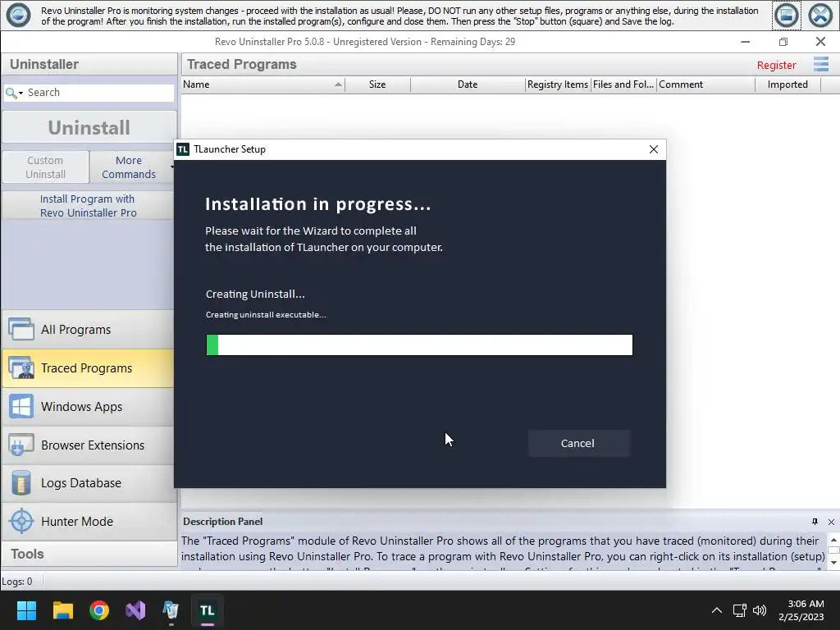Open the hamburger menu next to Register
The image size is (840, 630).
(820, 64)
